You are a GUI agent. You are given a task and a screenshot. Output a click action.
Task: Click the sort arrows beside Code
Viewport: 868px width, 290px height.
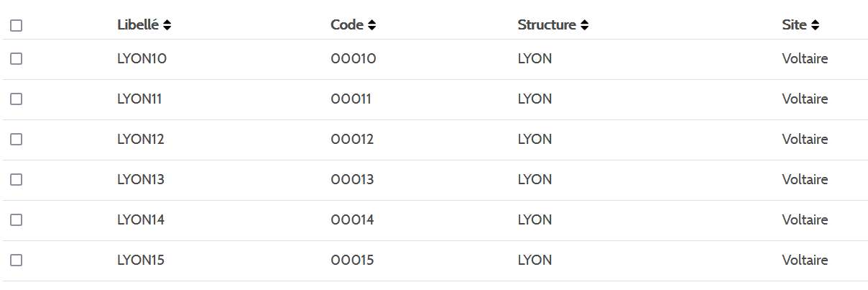[371, 25]
